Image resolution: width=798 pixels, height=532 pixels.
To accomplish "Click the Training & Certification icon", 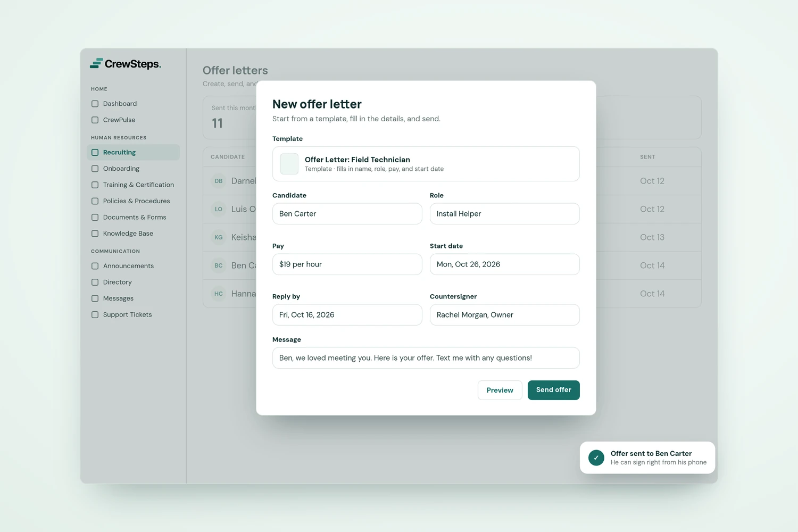I will tap(95, 185).
